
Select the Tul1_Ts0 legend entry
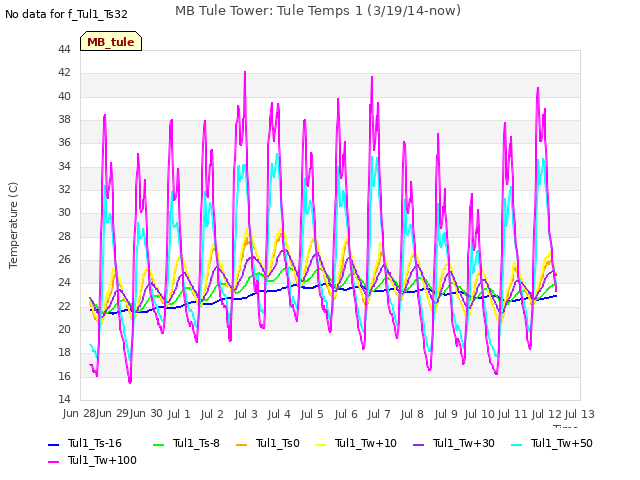tap(268, 443)
